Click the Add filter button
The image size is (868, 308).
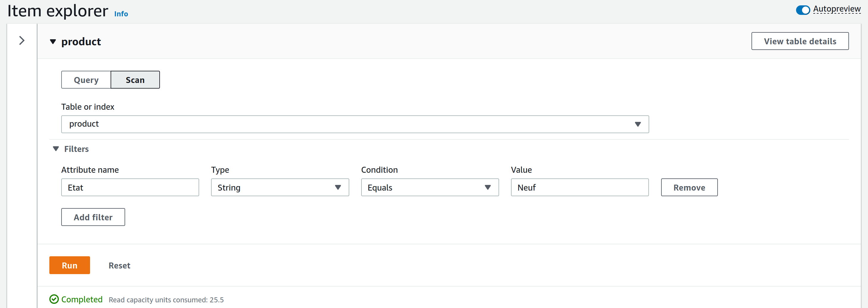tap(93, 217)
